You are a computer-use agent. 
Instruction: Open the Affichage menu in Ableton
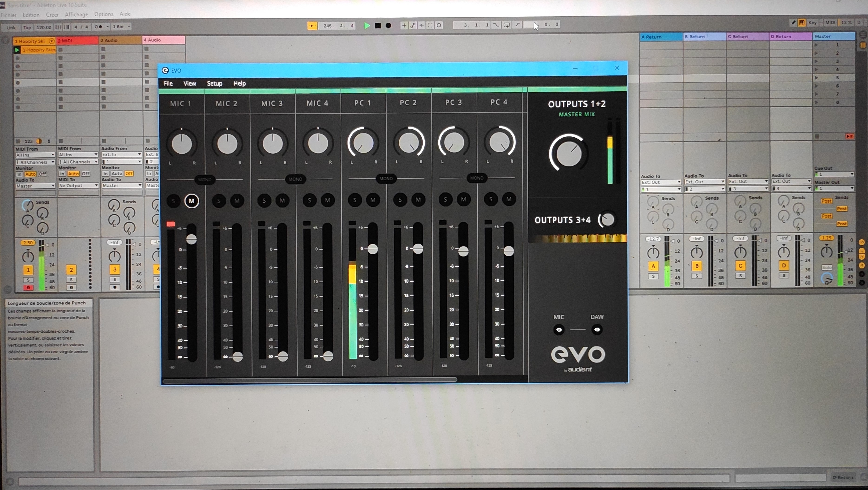click(76, 14)
